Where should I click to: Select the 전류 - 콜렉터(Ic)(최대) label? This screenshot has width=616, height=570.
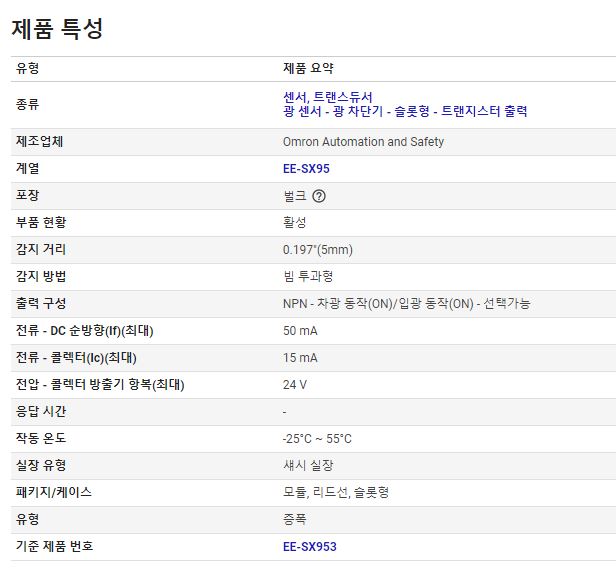76,358
